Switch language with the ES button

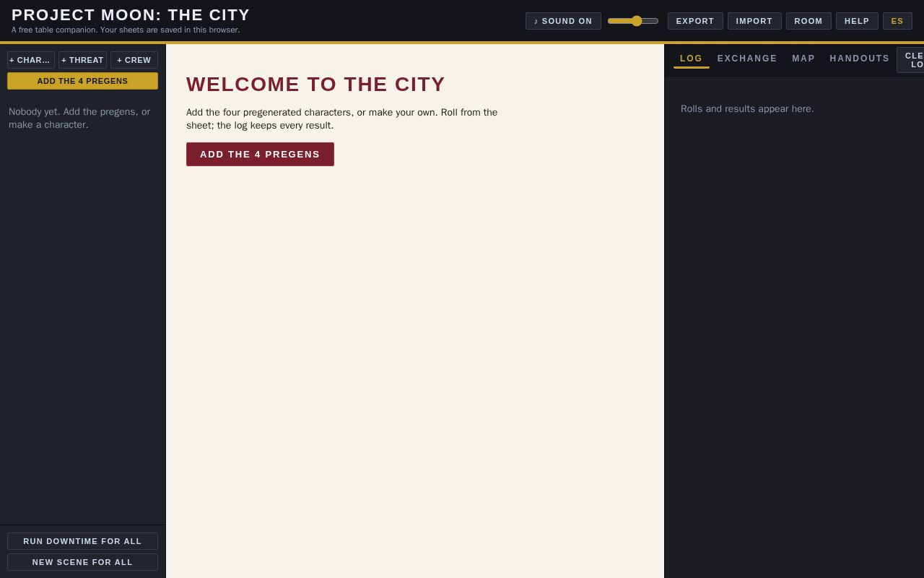(x=897, y=21)
